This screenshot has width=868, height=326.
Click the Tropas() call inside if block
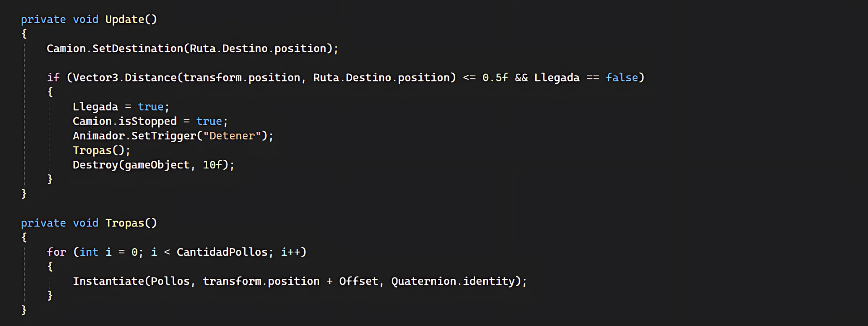(x=102, y=150)
